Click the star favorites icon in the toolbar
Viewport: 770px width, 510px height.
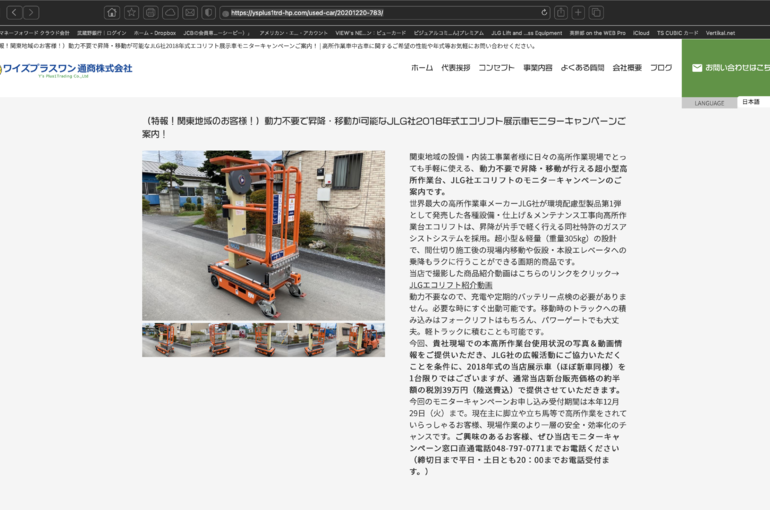[131, 13]
